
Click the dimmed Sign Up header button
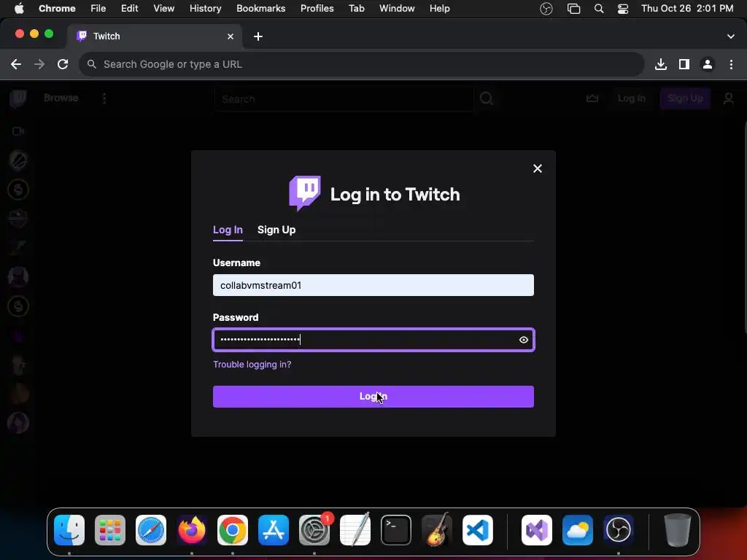click(x=685, y=98)
